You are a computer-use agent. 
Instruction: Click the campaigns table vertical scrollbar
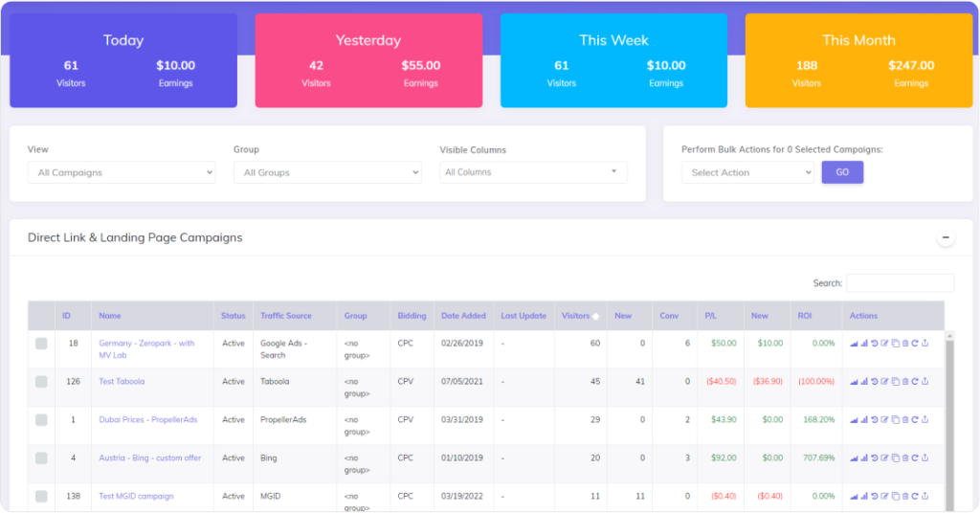click(x=949, y=421)
